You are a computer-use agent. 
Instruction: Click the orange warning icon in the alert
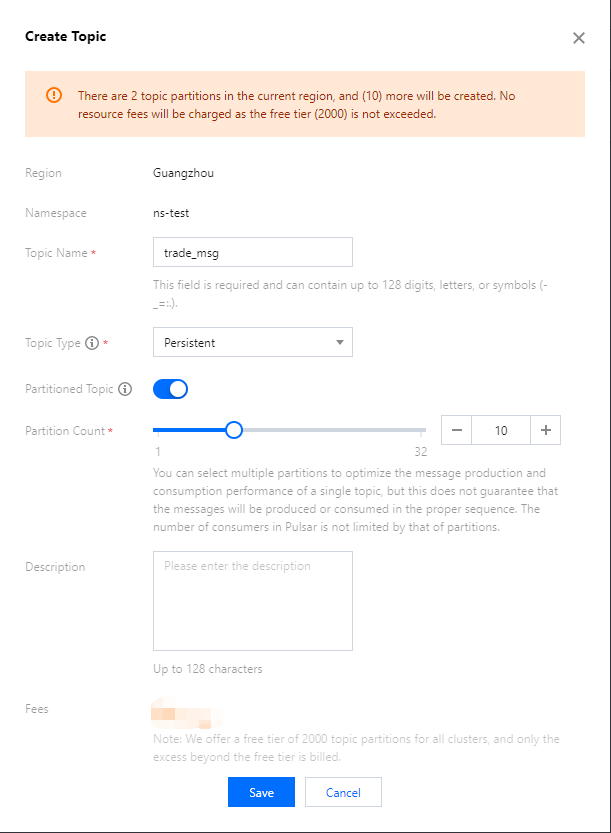[x=54, y=96]
